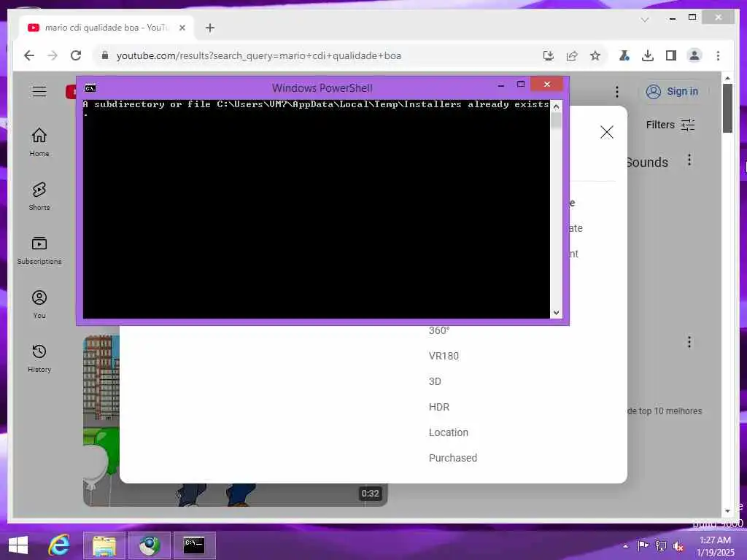Click the PowerShell scrollbar up arrow
This screenshot has width=747, height=560.
556,106
